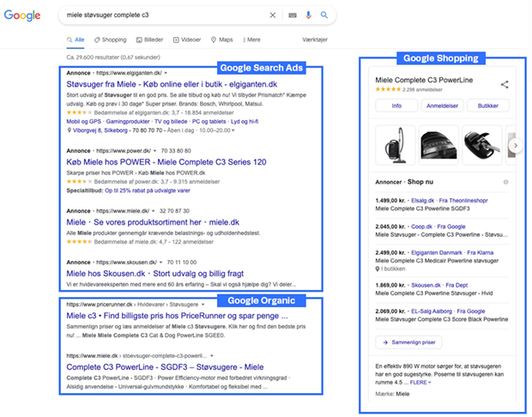The image size is (532, 417).
Task: Open the Fra Dept link
Action: [456, 286]
